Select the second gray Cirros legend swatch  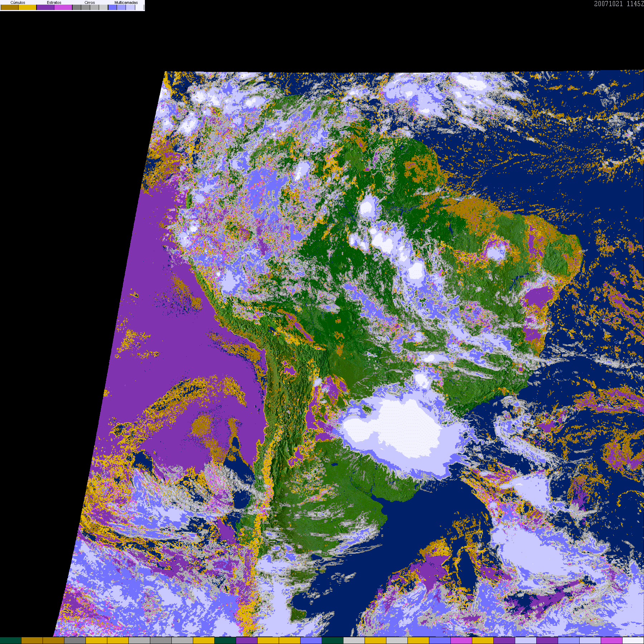coord(86,8)
